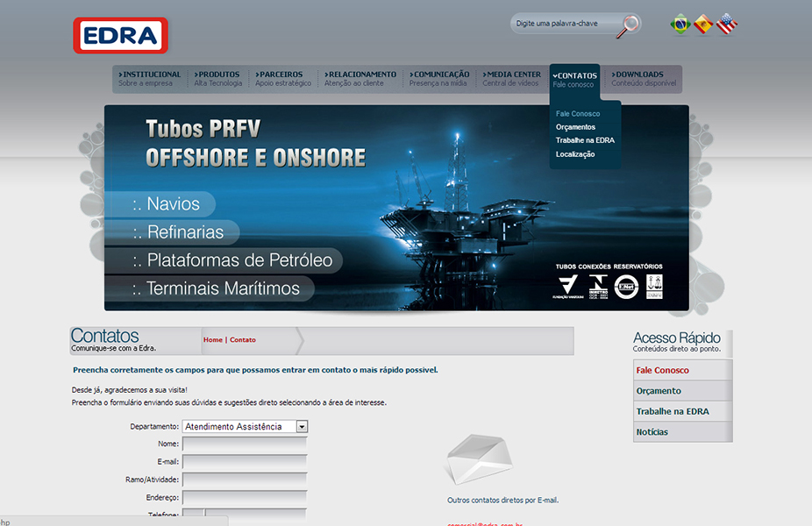Click the Plataformas de Petróleo banner item
The image size is (812, 526).
click(224, 260)
